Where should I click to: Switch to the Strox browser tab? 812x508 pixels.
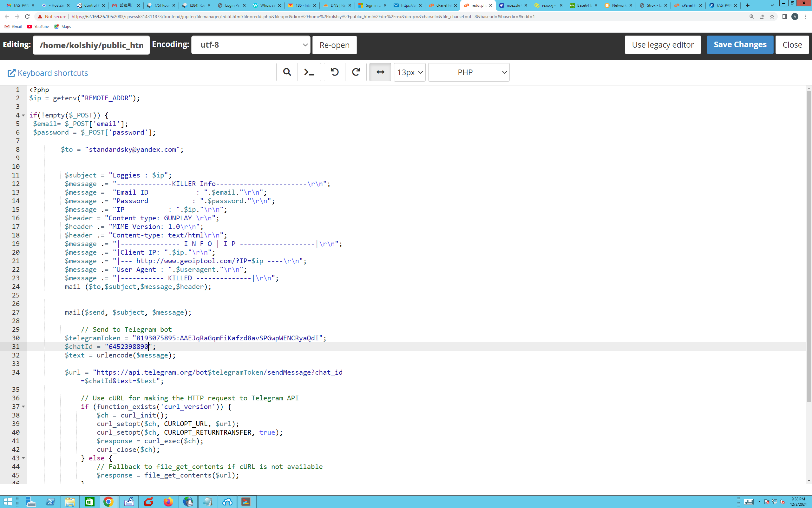coord(653,5)
